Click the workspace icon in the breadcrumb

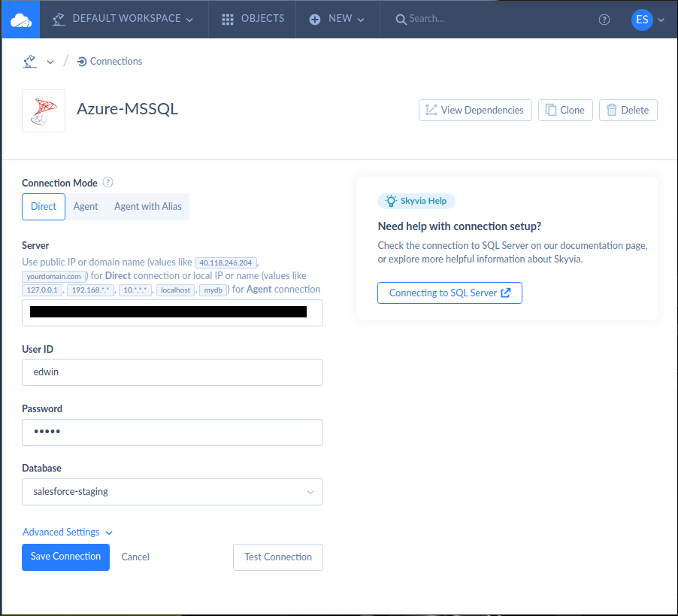29,61
